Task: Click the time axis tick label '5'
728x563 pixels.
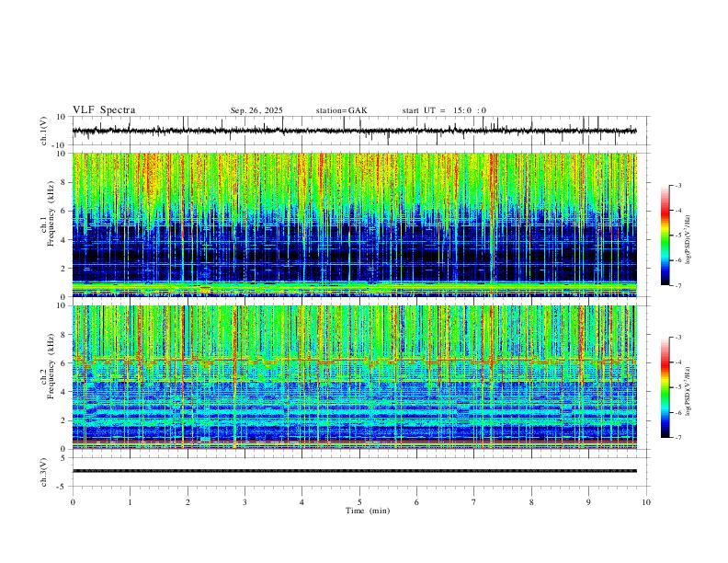Action: [359, 502]
